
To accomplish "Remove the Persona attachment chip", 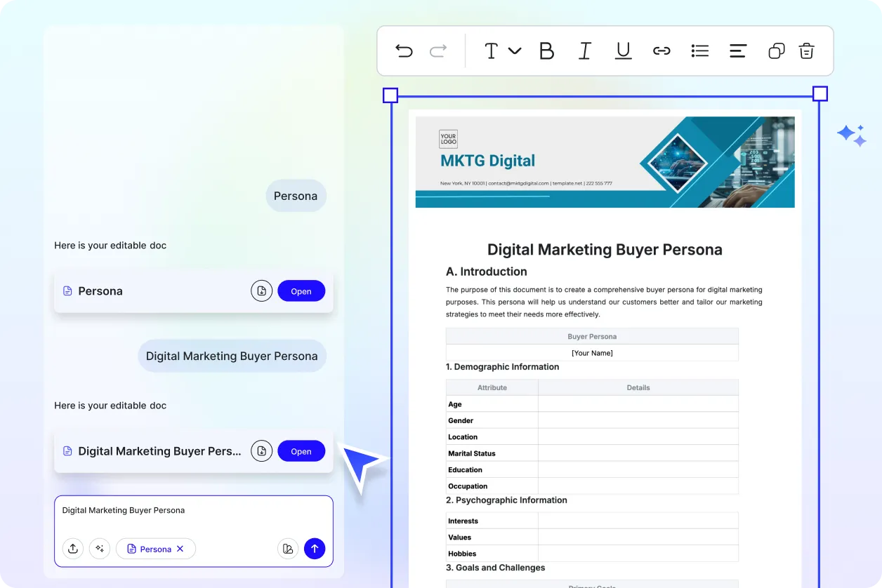I will [180, 549].
